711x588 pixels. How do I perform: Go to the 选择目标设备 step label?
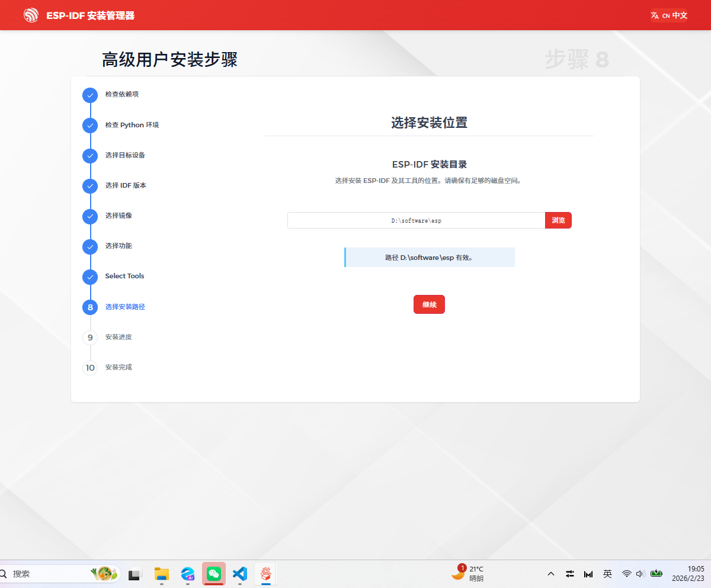click(x=125, y=155)
